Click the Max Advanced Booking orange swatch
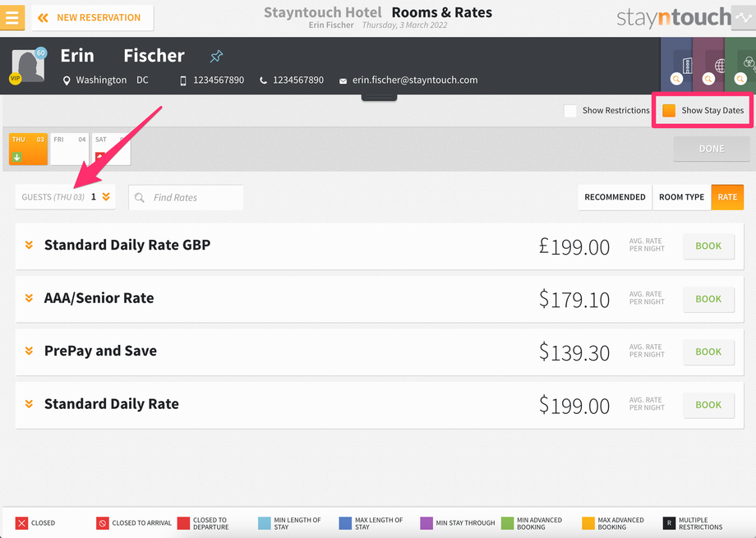 pyautogui.click(x=588, y=523)
